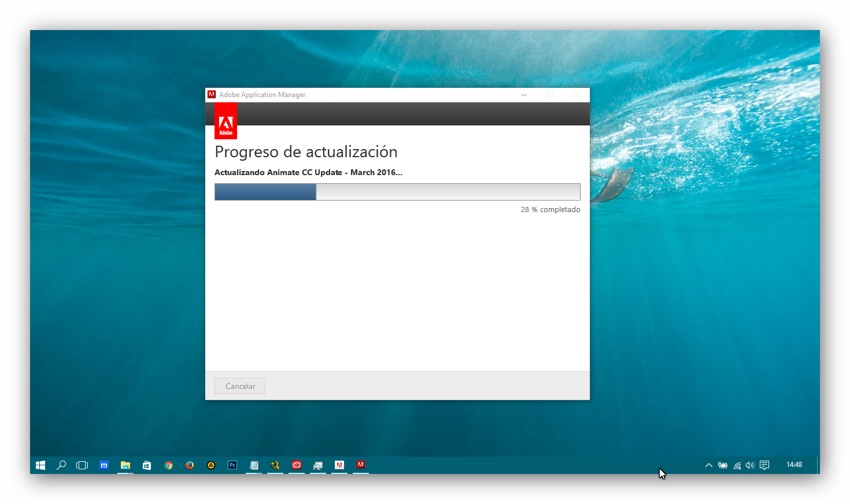Image resolution: width=850 pixels, height=504 pixels.
Task: Cancel the update with the Cancelar button
Action: [x=240, y=386]
